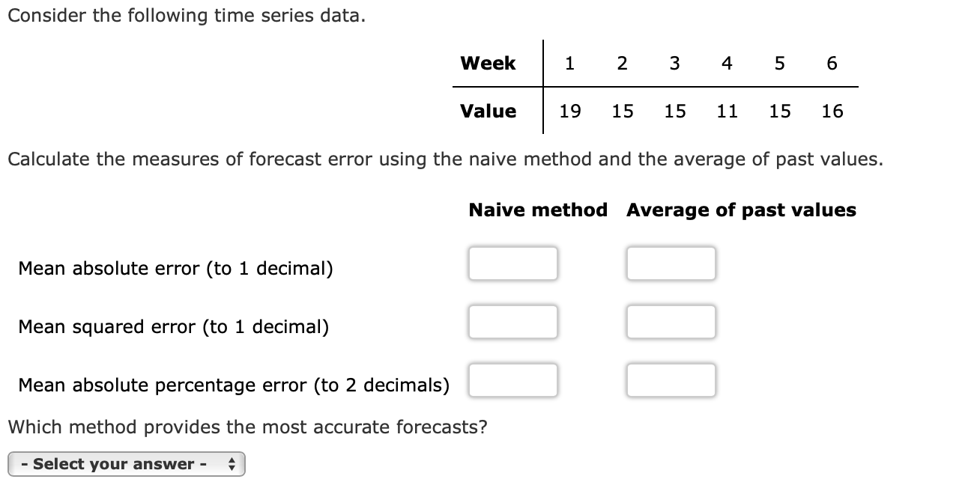Click the Average of past values column header
Viewport: 980px width, 491px height.
740,210
